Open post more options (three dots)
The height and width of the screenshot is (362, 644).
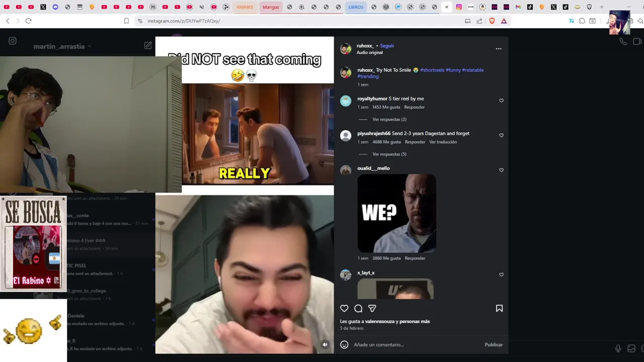499,49
